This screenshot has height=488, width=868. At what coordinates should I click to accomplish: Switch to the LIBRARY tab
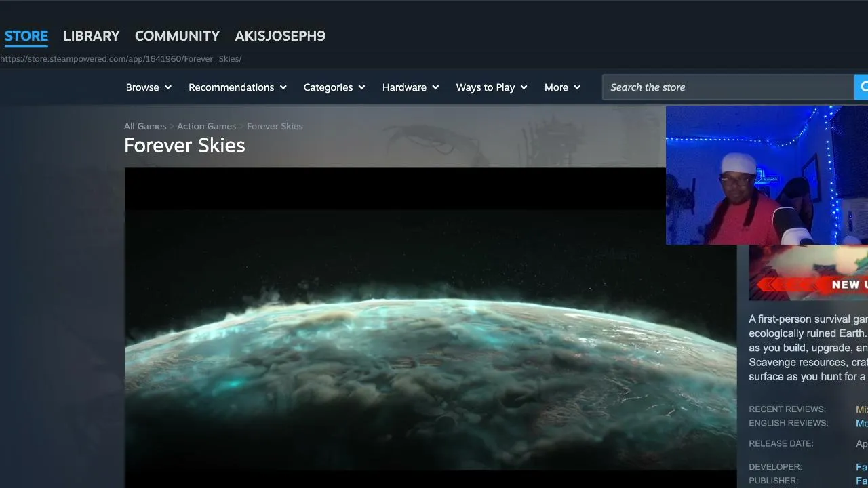[92, 36]
